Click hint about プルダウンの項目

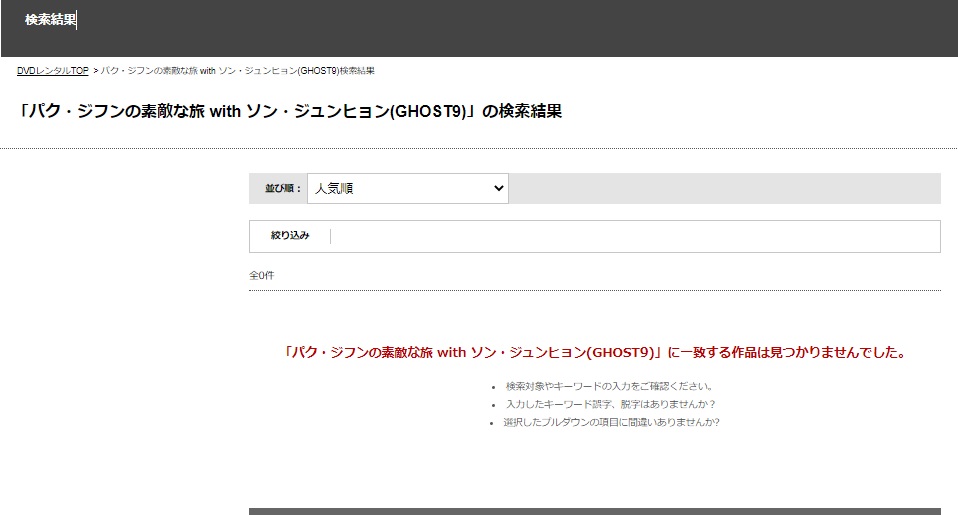point(611,422)
